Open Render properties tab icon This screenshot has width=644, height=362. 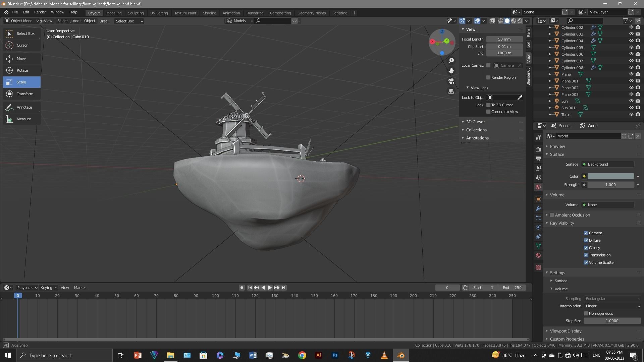click(x=538, y=149)
